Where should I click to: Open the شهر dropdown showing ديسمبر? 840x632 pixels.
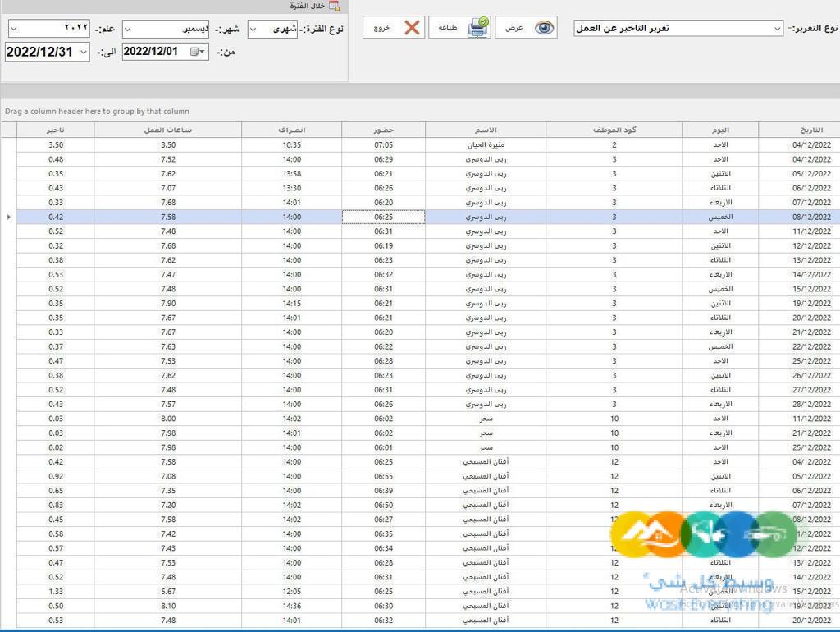[127, 27]
